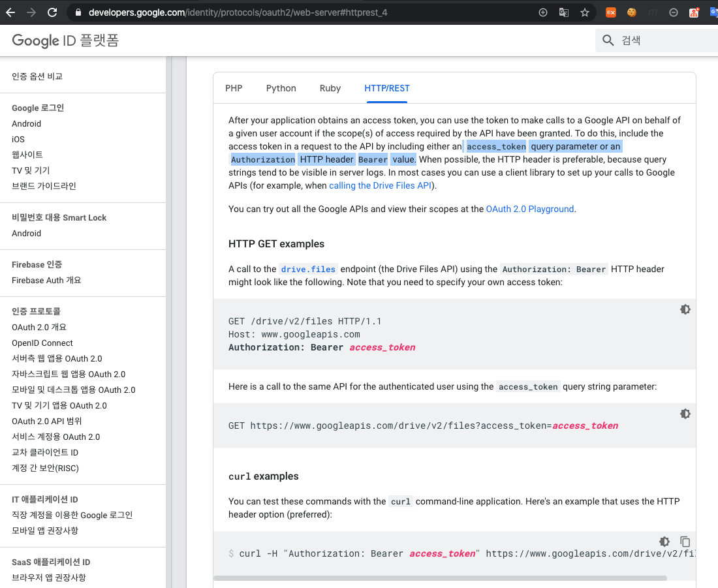718x588 pixels.
Task: Toggle dark theme on curl code block
Action: point(664,542)
